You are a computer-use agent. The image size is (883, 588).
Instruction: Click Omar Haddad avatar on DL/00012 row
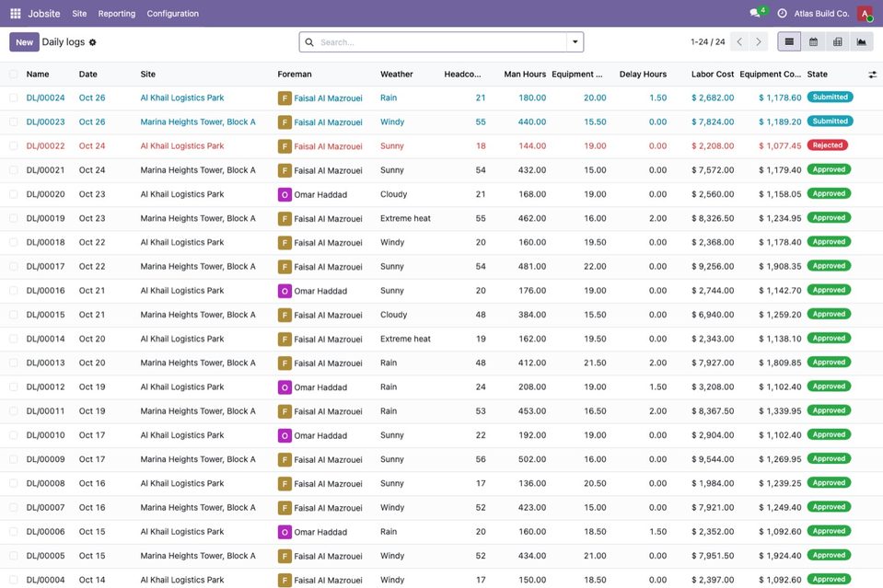coord(285,387)
